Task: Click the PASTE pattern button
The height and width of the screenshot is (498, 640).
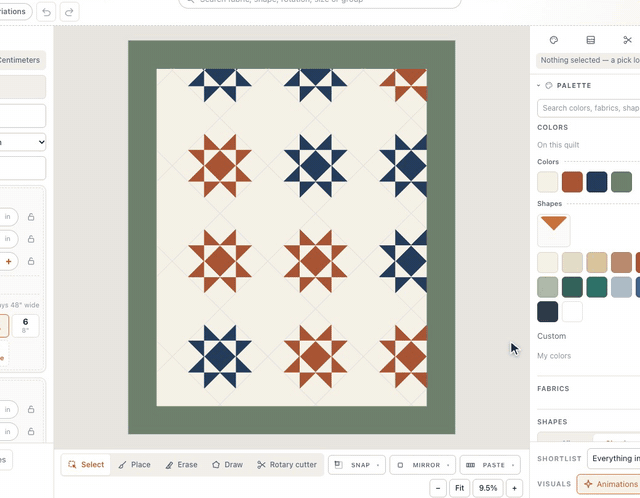Action: [490, 465]
